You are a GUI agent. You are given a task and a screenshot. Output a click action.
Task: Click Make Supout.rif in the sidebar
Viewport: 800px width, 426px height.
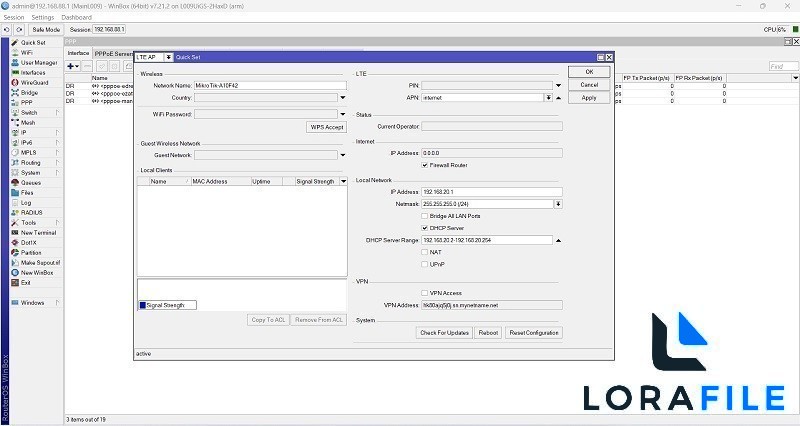[x=40, y=263]
